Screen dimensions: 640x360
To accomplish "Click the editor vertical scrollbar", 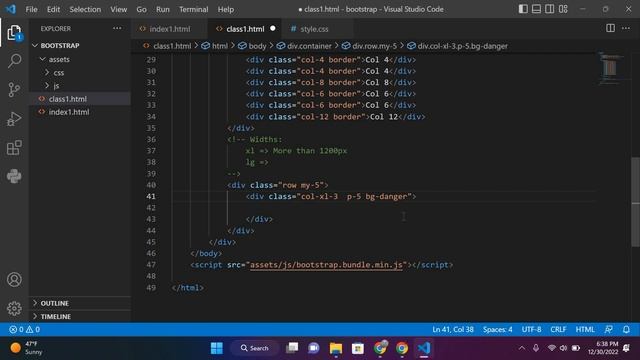I will point(636,202).
